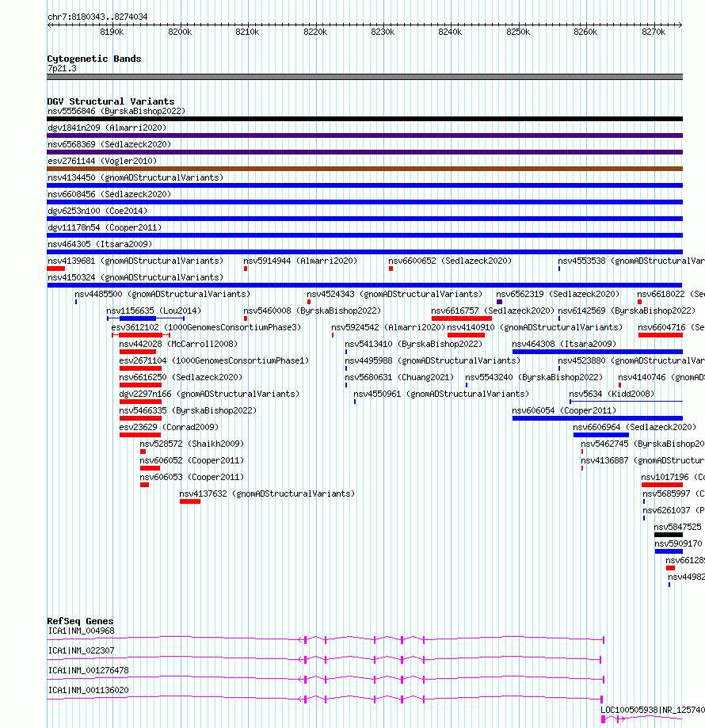Click nsv4134450 (gnomADStructuralVariants) label
705x728 pixels.
135,177
